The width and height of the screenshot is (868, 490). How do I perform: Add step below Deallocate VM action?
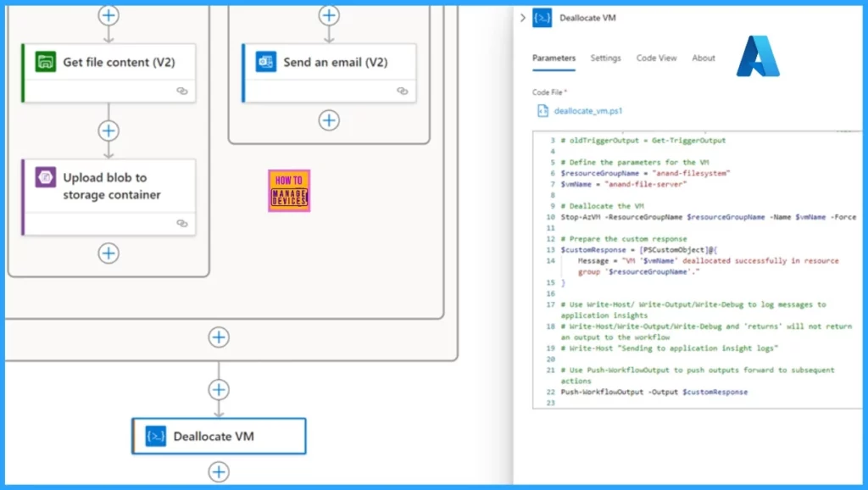pos(219,471)
